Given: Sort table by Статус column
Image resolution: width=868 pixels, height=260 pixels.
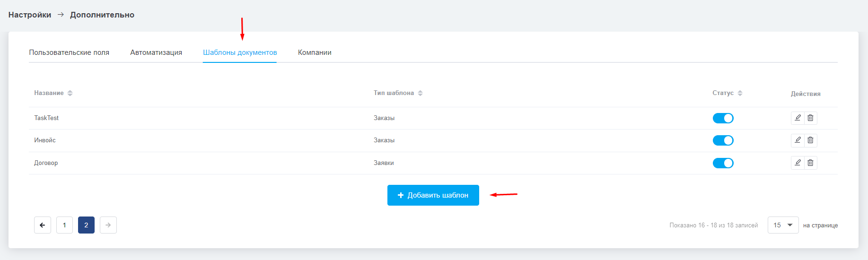Looking at the screenshot, I should click(x=728, y=93).
